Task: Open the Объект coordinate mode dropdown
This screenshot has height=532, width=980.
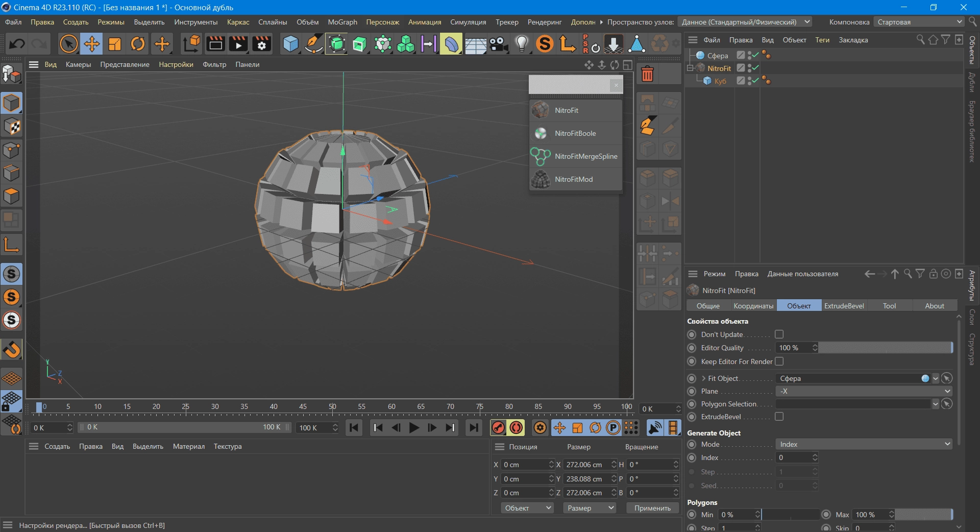Action: pyautogui.click(x=527, y=508)
